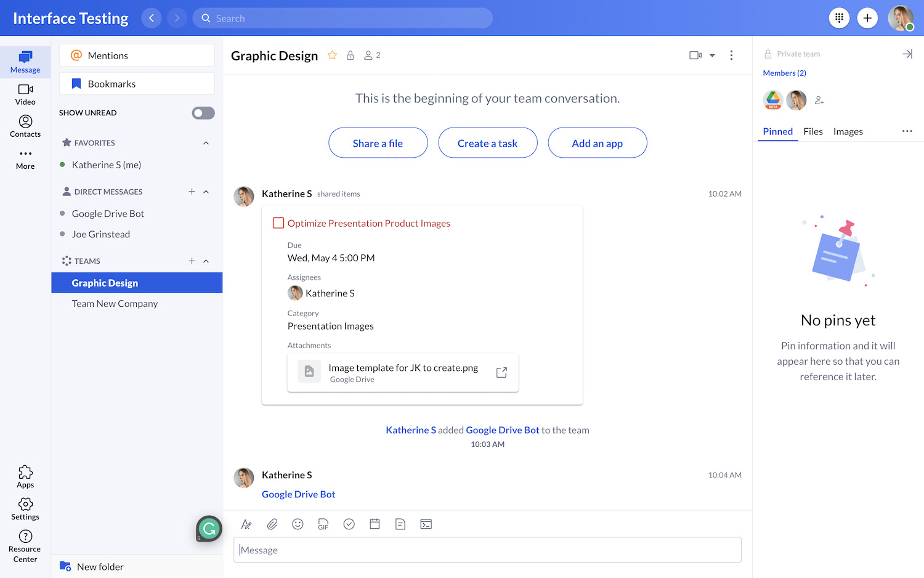This screenshot has width=924, height=578.
Task: Add a new team
Action: tap(192, 261)
